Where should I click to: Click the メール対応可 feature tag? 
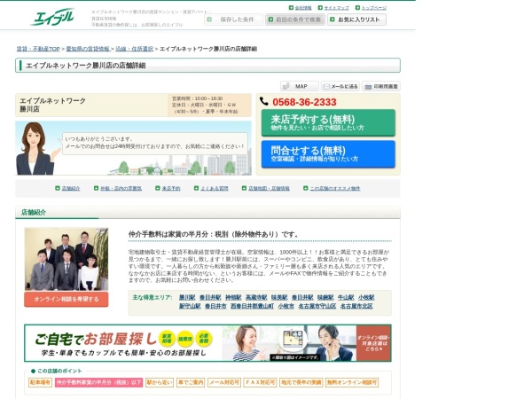coord(224,382)
